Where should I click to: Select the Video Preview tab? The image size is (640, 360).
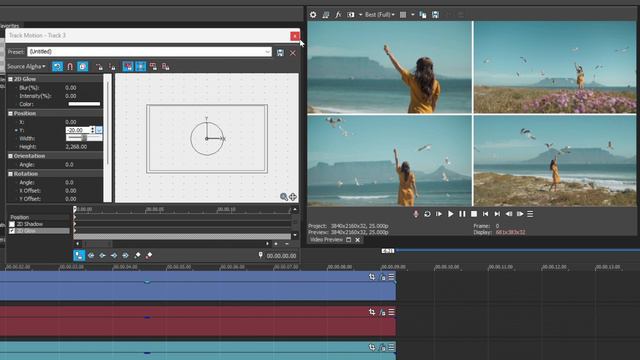[x=326, y=240]
